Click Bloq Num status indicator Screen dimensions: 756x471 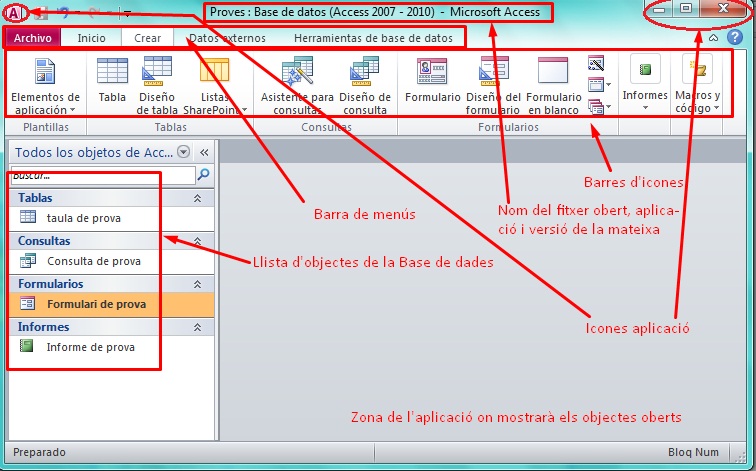[x=693, y=452]
